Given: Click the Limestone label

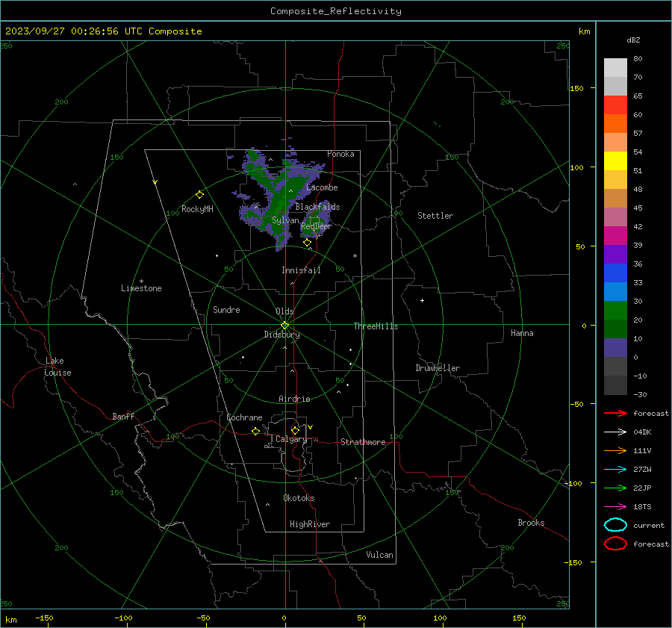Looking at the screenshot, I should tap(141, 288).
